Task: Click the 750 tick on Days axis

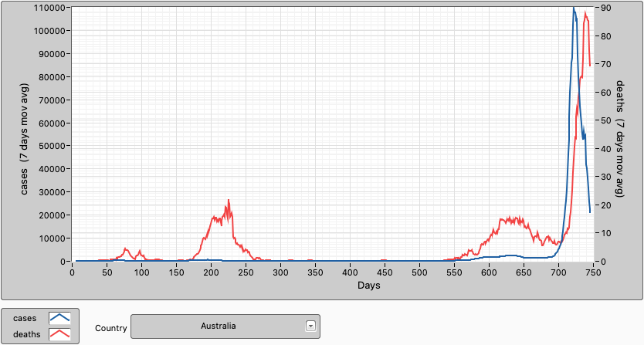Action: [x=594, y=272]
